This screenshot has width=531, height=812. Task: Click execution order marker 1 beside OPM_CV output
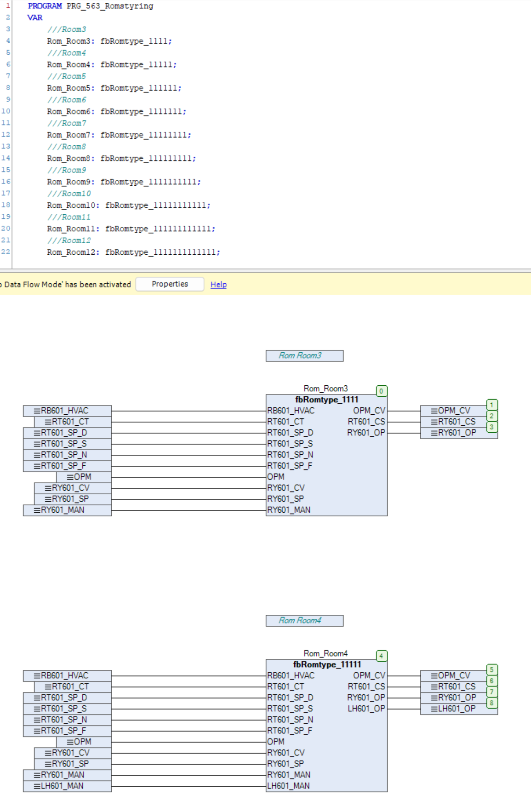[x=492, y=405]
